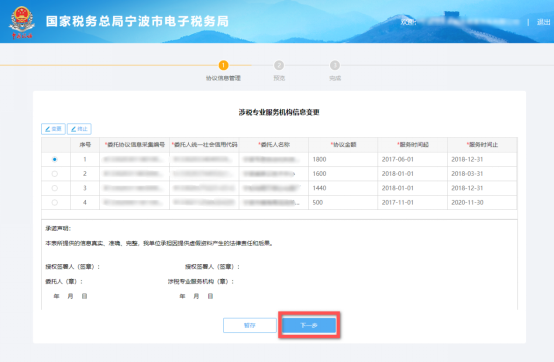Screen dimensions: 554x362
Task: Click the 服务时间止 column header
Action: click(x=482, y=145)
